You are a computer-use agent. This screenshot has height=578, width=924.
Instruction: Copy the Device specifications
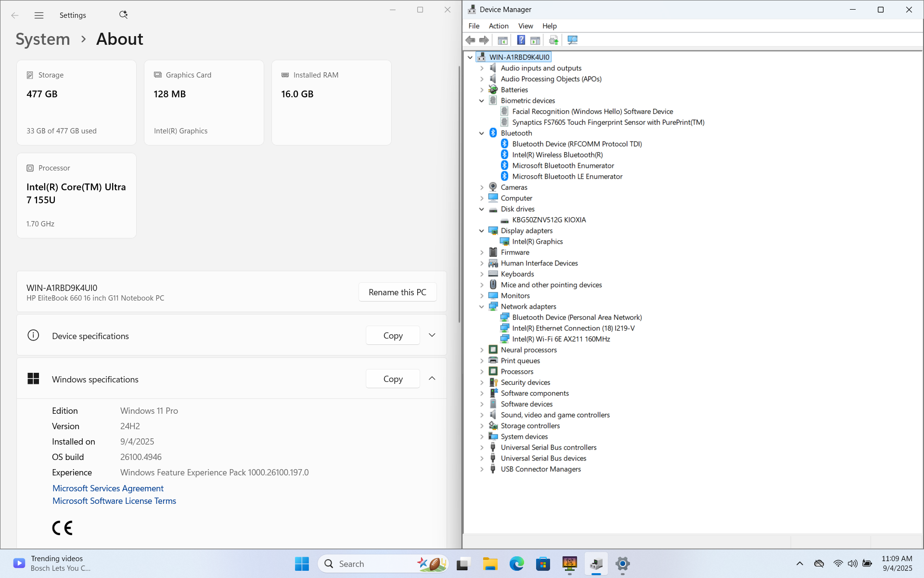point(393,335)
